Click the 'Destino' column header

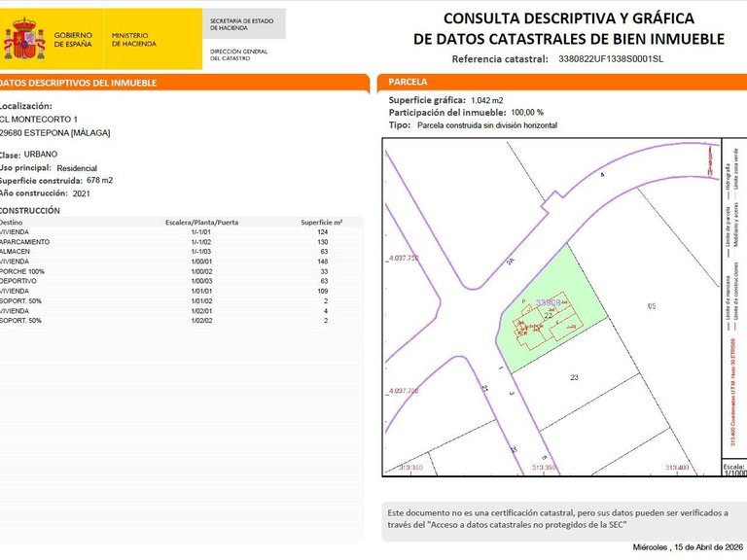11,223
